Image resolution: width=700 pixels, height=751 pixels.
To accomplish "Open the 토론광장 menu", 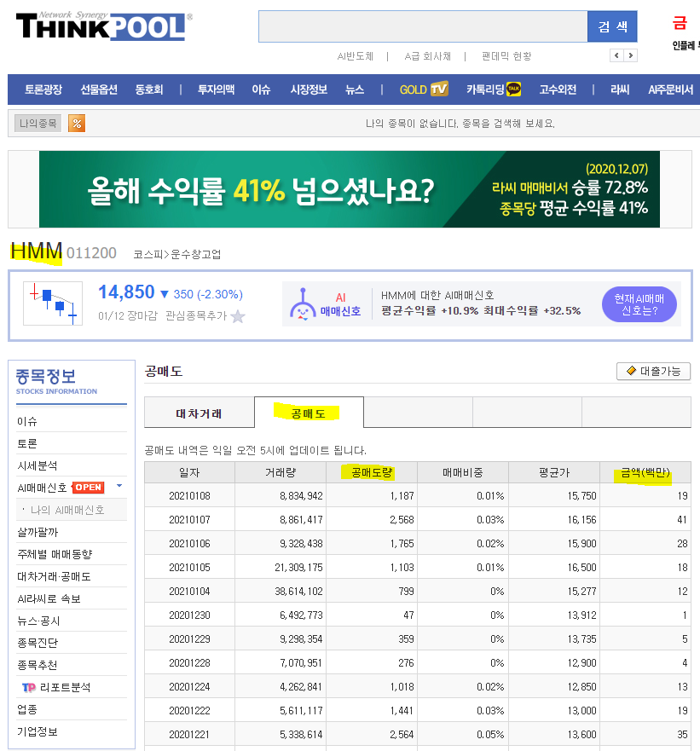I will pos(43,90).
